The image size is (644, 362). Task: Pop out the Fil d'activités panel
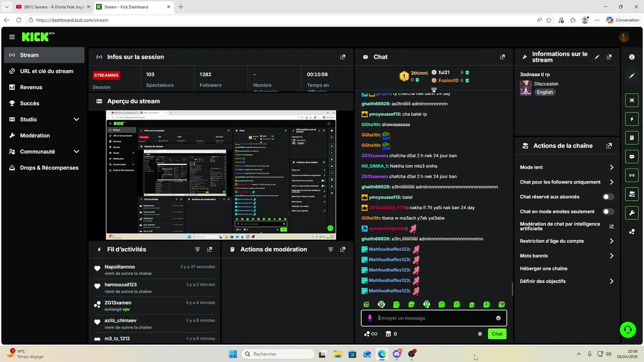pos(210,249)
